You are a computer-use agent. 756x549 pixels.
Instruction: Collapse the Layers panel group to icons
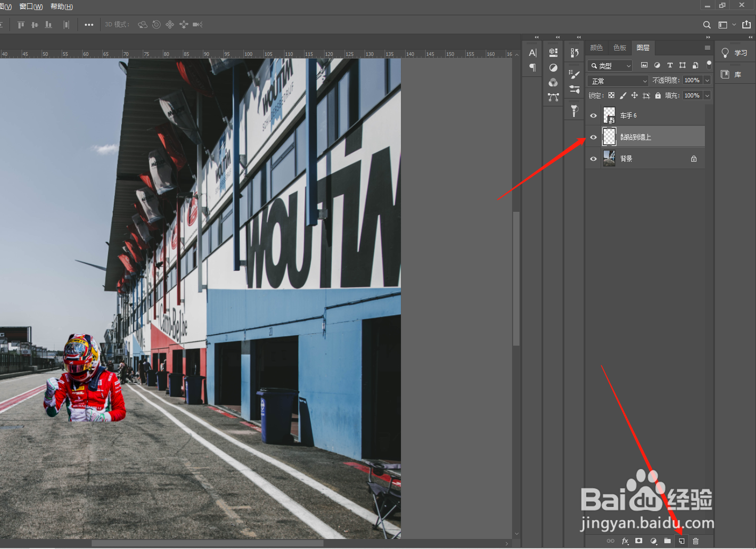[708, 37]
